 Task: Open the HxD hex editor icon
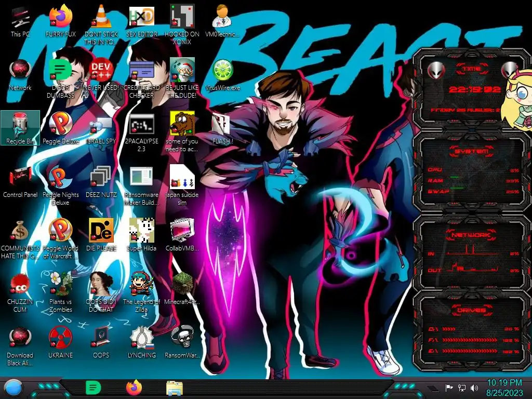(141, 22)
